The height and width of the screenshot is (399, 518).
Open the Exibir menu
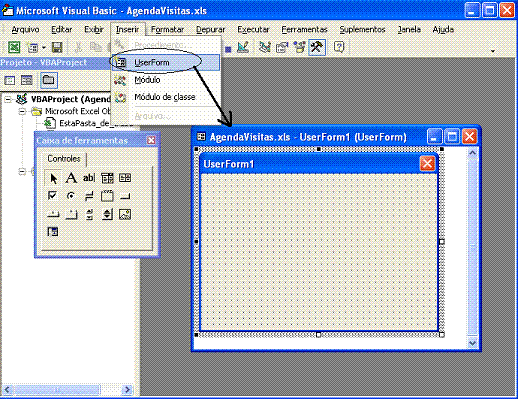(x=94, y=30)
